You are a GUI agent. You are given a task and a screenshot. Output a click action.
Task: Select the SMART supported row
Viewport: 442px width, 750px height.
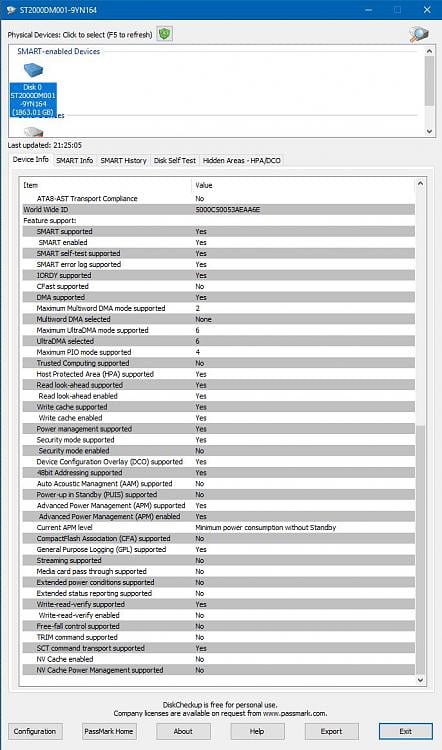pos(218,232)
